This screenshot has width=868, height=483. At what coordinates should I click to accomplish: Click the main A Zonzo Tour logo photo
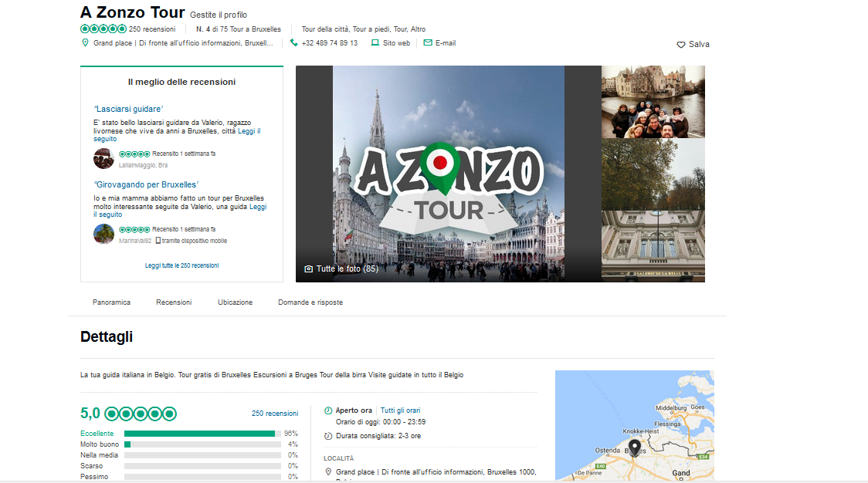449,174
